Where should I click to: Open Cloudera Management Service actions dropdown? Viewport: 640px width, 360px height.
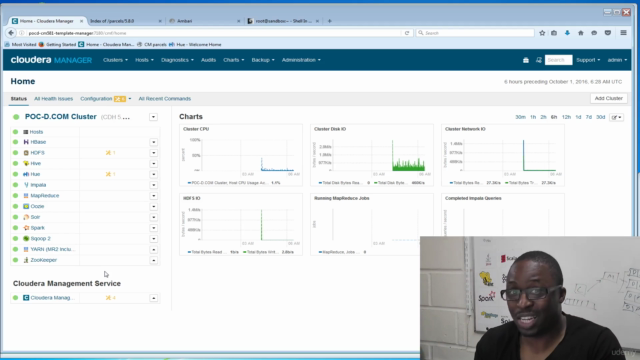tap(153, 298)
